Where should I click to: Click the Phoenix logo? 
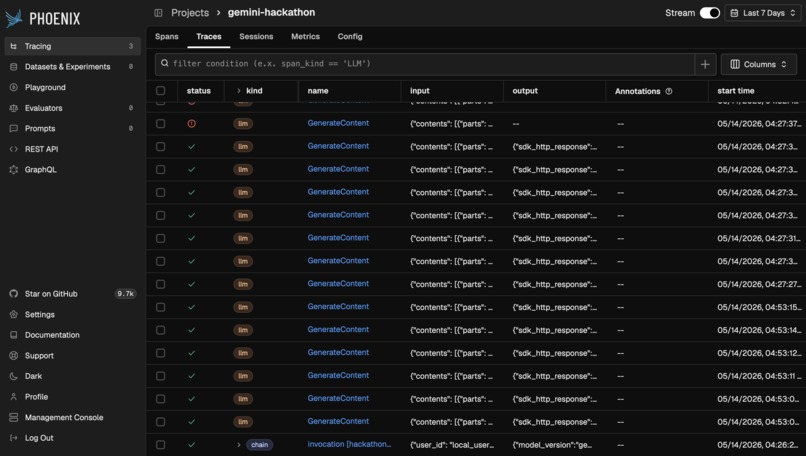[43, 19]
